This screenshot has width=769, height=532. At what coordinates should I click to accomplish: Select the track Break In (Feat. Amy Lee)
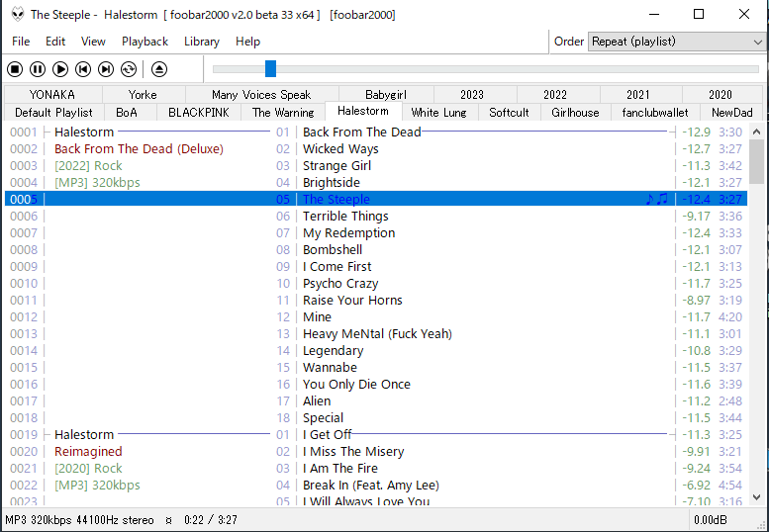pos(371,485)
